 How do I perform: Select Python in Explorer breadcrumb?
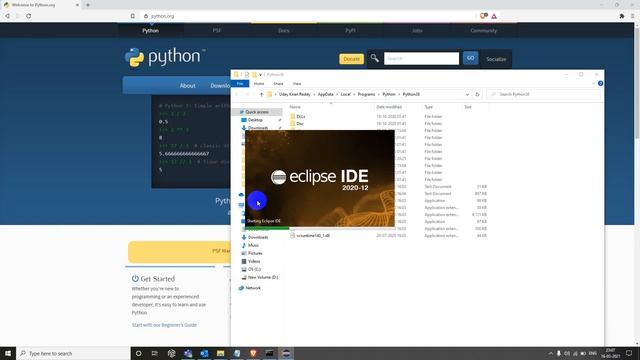389,94
